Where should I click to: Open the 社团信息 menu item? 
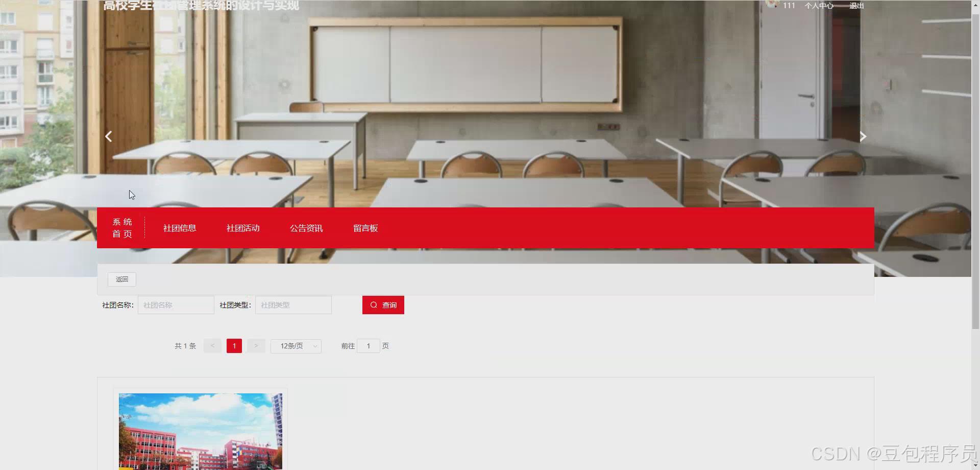[x=180, y=228]
